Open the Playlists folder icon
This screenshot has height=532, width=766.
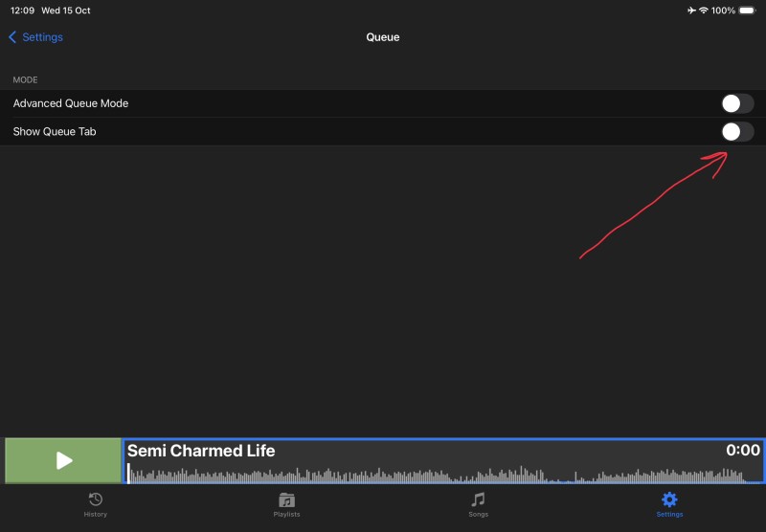point(286,499)
